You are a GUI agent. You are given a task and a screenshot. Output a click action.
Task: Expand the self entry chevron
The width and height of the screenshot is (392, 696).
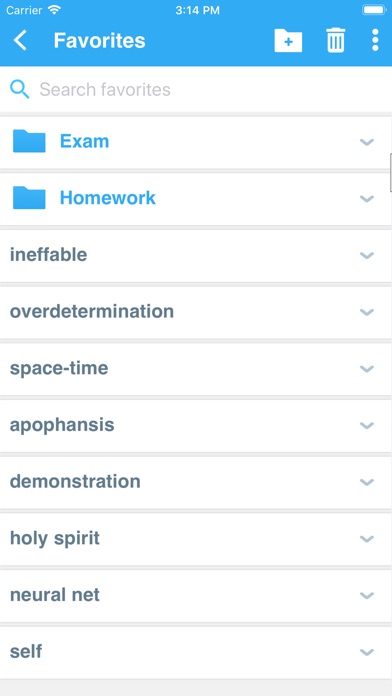(367, 652)
